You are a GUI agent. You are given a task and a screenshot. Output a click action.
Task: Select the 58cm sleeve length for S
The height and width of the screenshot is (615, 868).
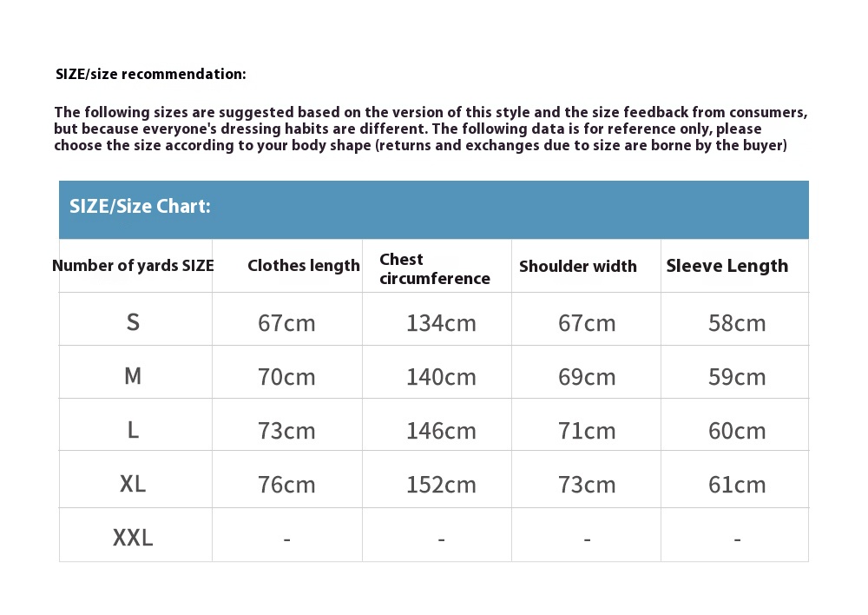pyautogui.click(x=737, y=323)
